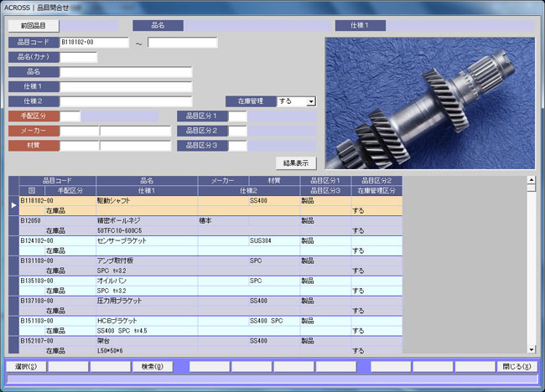The width and height of the screenshot is (545, 392).
Task: Click the 選択(S) button in bottom bar
Action: 26,366
